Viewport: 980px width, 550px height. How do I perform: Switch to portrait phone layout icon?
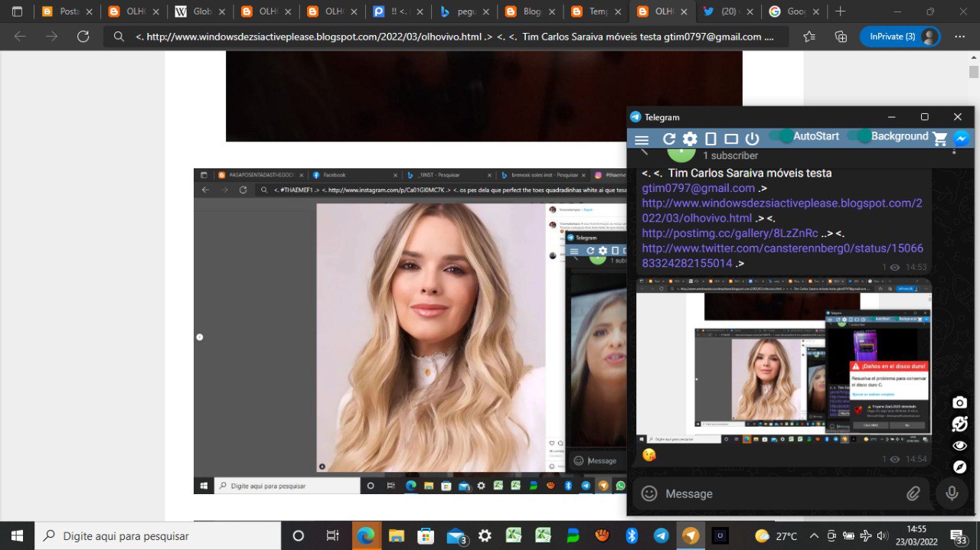[x=710, y=139]
